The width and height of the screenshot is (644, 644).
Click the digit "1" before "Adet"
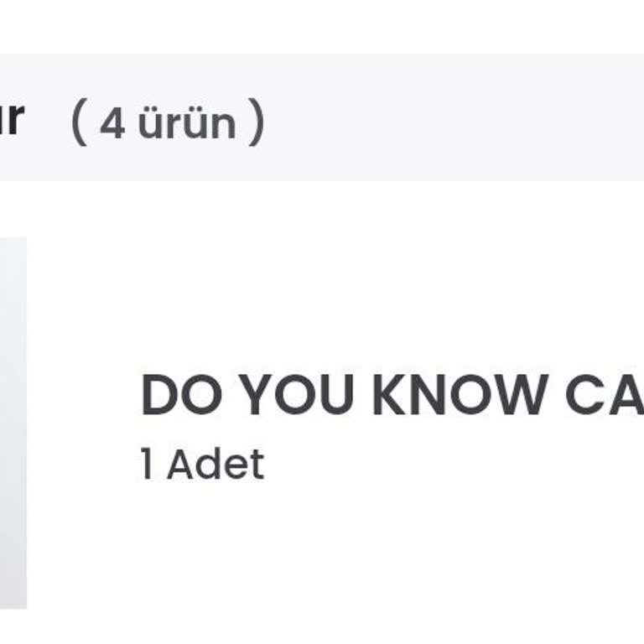(148, 465)
